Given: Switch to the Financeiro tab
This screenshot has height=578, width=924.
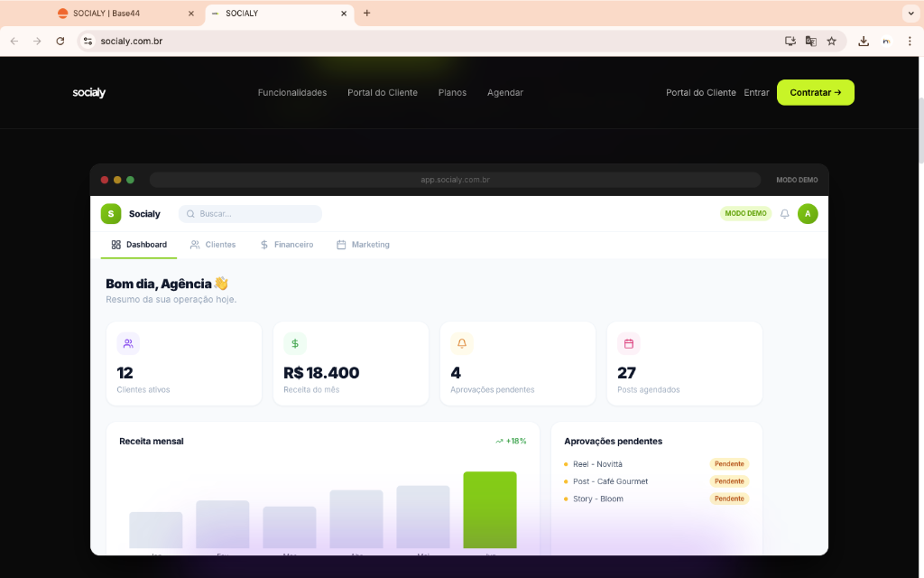Looking at the screenshot, I should coord(287,245).
